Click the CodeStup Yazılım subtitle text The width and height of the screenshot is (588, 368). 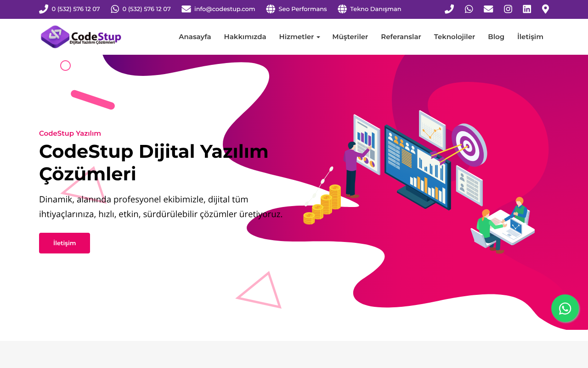click(70, 133)
